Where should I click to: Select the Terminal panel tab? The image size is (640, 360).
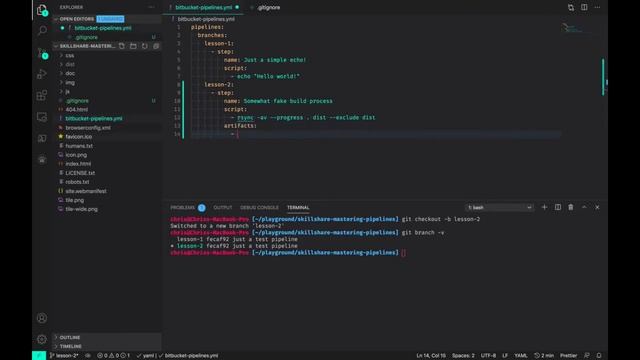(298, 207)
